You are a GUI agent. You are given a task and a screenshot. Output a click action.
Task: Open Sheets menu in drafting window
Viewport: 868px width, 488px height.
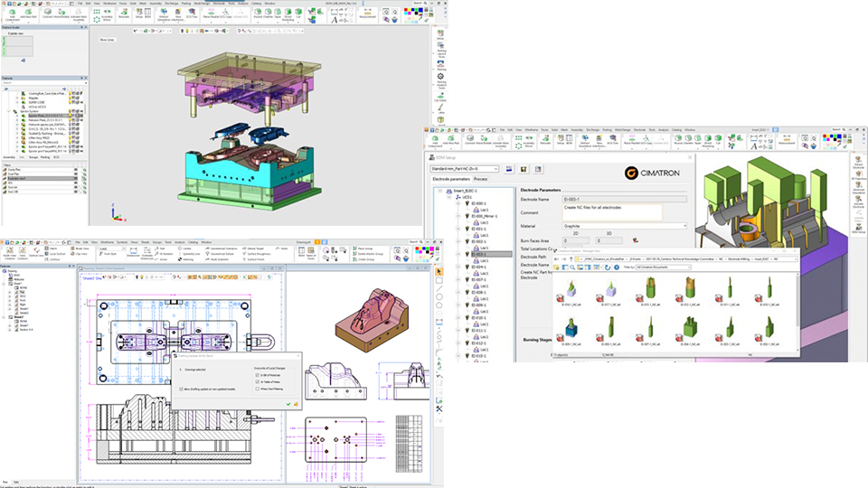[145, 242]
